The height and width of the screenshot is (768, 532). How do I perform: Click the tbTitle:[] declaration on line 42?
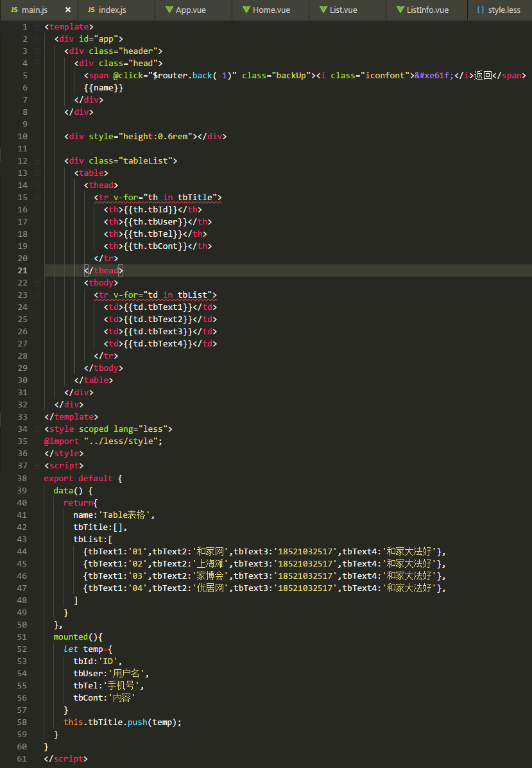click(100, 527)
